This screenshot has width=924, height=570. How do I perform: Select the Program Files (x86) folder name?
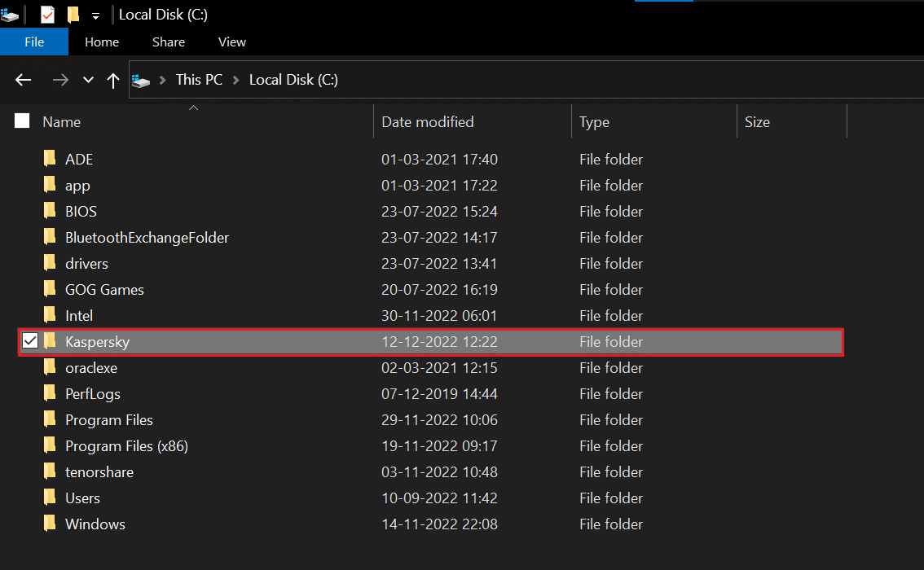pos(126,446)
